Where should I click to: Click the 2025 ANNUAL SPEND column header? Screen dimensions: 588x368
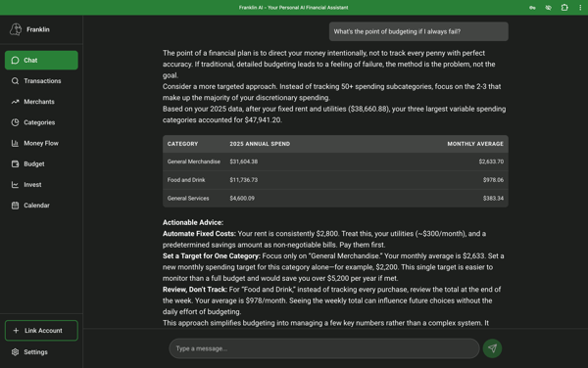pyautogui.click(x=260, y=144)
